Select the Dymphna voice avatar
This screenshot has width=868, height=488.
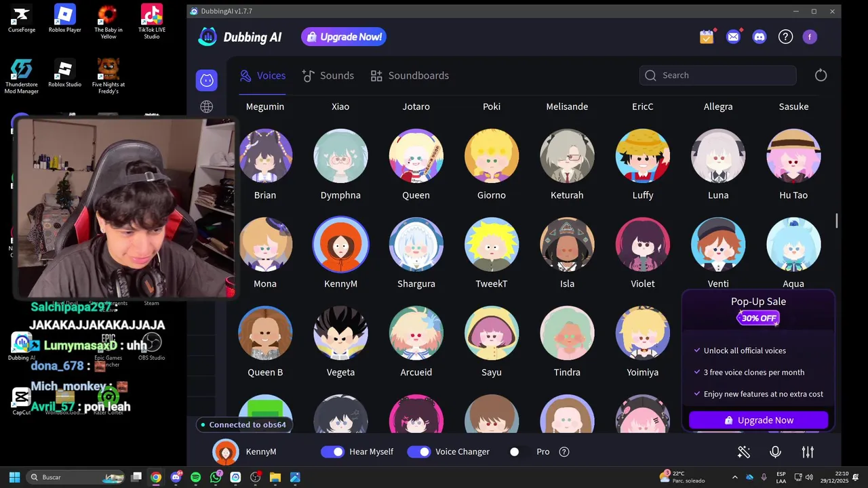[x=340, y=156]
